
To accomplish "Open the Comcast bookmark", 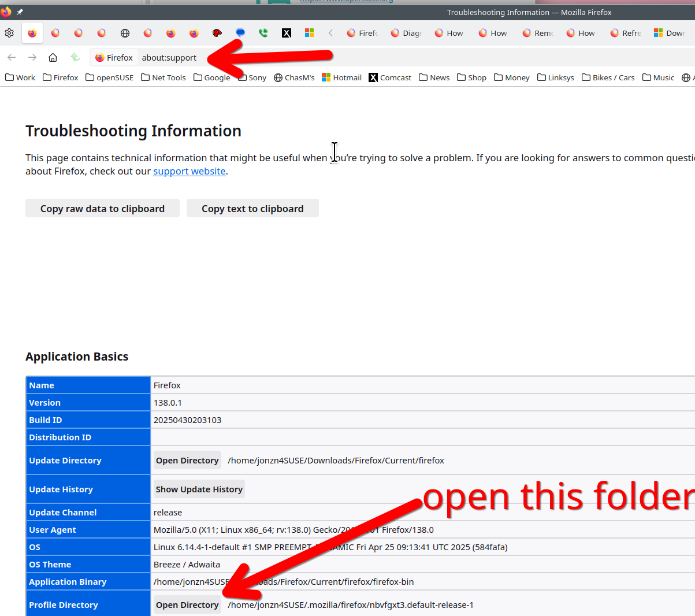I will click(390, 77).
